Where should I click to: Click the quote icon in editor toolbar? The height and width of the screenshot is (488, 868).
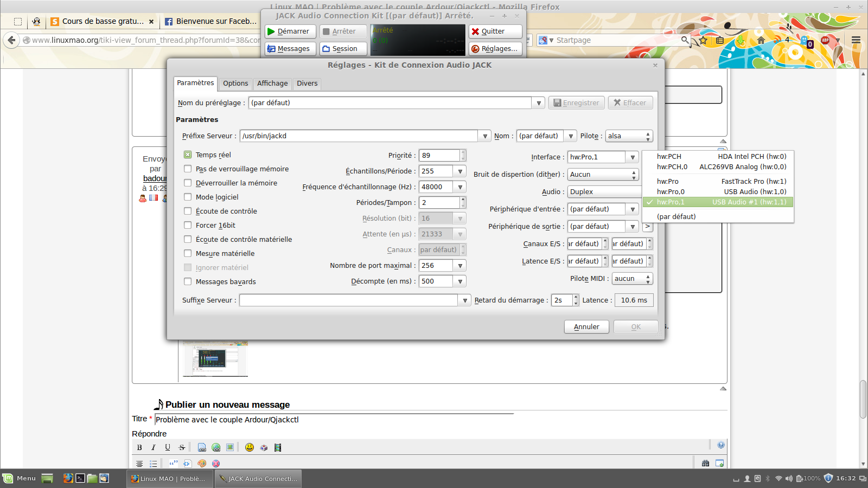click(x=173, y=463)
